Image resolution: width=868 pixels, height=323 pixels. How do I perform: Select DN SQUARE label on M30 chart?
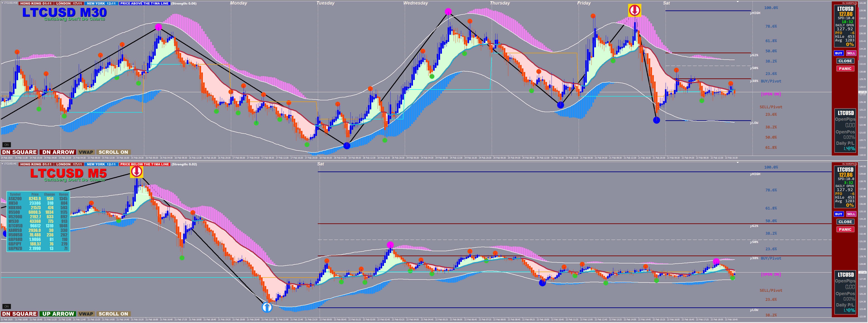coord(19,152)
